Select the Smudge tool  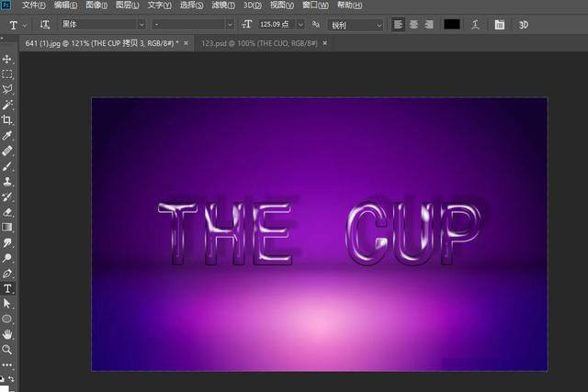click(x=7, y=243)
